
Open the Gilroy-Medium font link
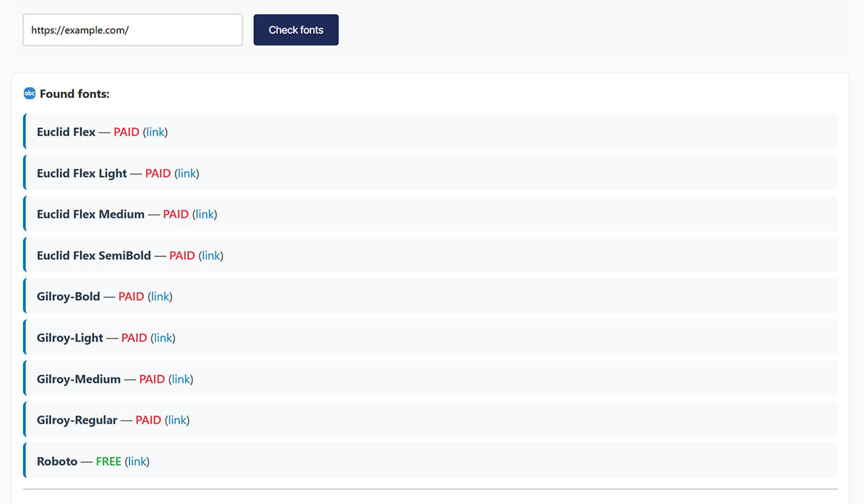point(181,379)
